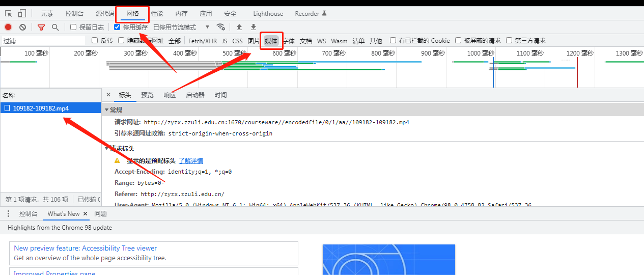644x275 pixels.
Task: Open network search with magnifier icon
Action: [55, 27]
